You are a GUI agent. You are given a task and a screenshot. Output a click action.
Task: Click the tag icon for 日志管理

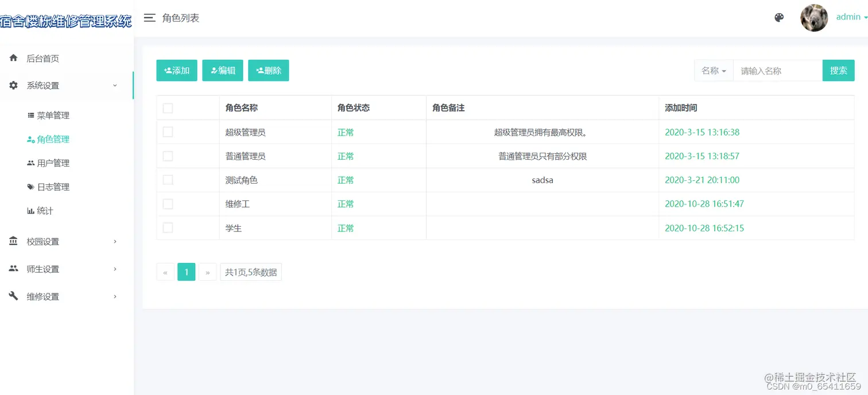pyautogui.click(x=31, y=186)
